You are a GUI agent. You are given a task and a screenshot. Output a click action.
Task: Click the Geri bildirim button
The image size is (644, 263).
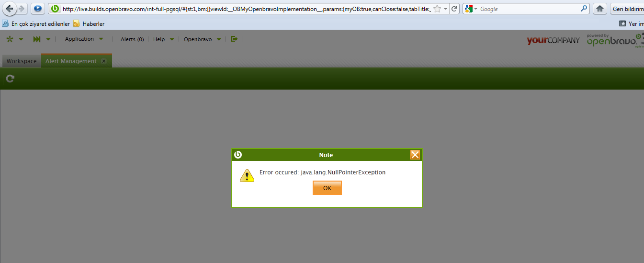tap(628, 9)
